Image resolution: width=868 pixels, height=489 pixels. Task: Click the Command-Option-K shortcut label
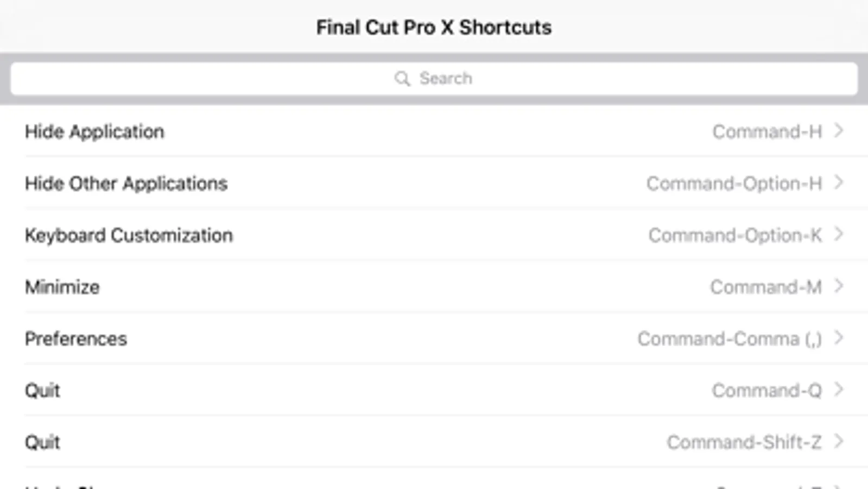coord(735,235)
